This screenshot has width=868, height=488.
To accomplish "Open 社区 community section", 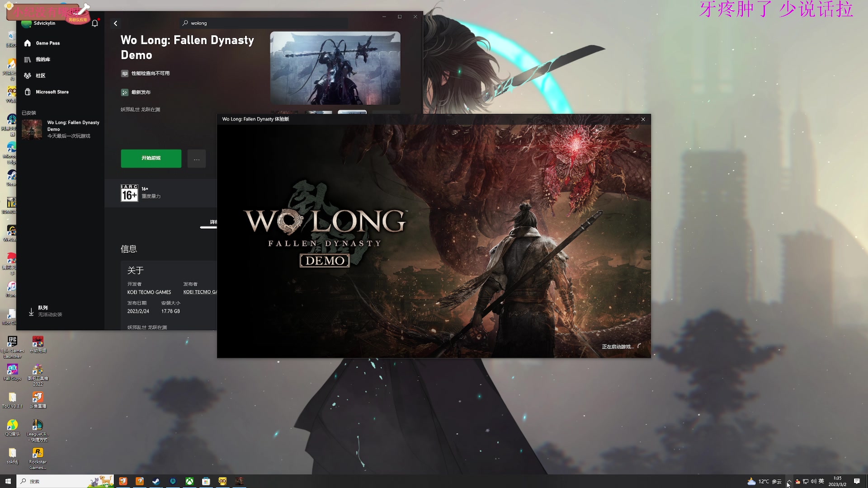I will [40, 75].
